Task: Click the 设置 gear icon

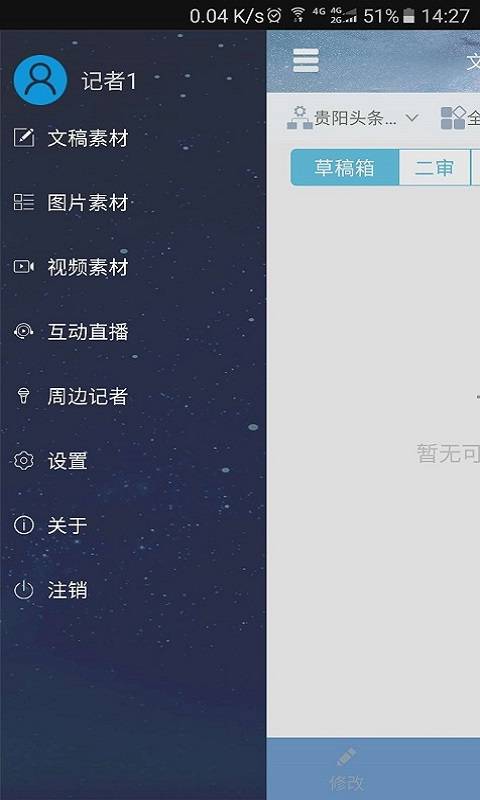Action: click(x=23, y=461)
